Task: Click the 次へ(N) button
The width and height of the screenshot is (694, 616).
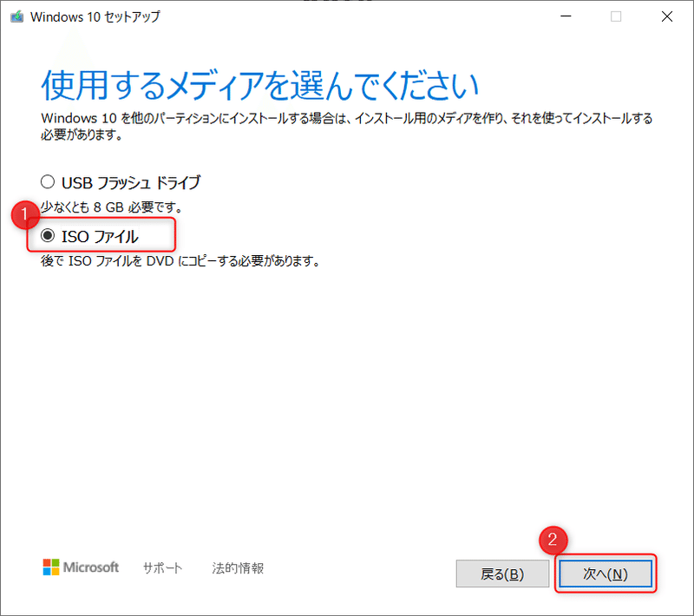Action: (x=606, y=574)
